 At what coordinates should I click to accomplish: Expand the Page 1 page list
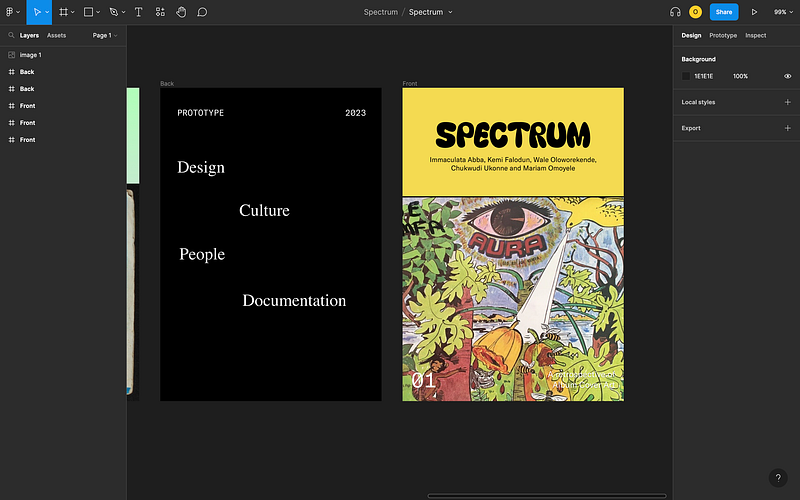point(104,35)
